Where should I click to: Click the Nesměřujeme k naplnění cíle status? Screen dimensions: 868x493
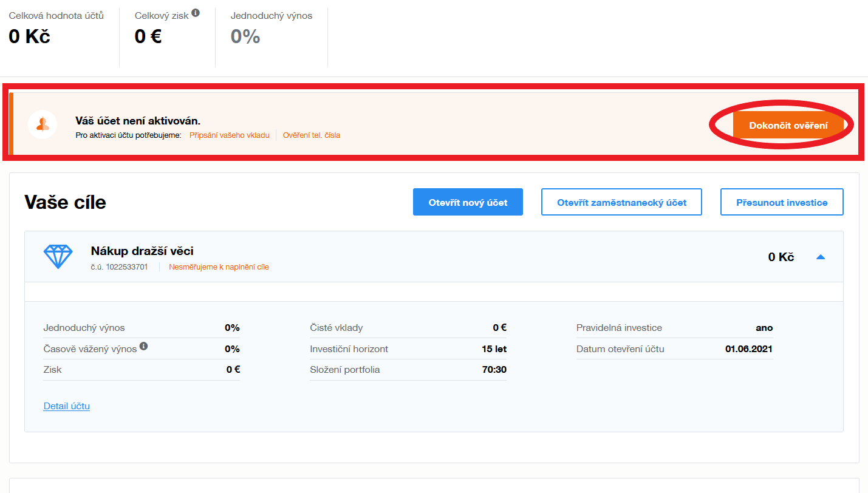click(219, 267)
